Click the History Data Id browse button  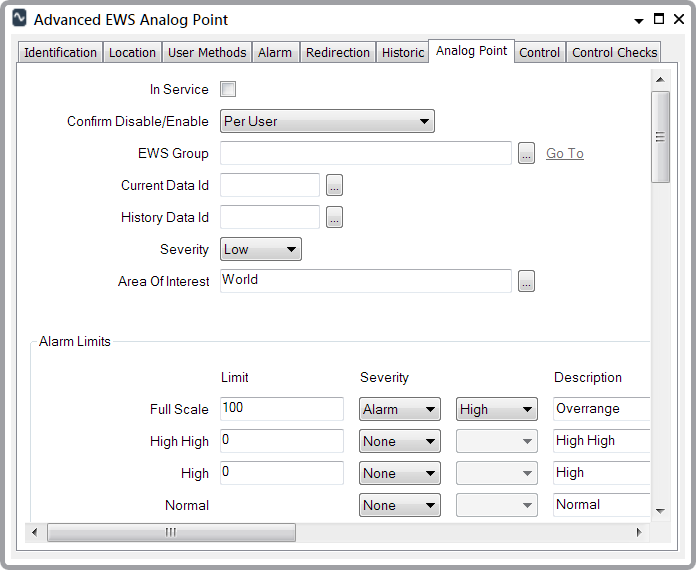pos(335,218)
